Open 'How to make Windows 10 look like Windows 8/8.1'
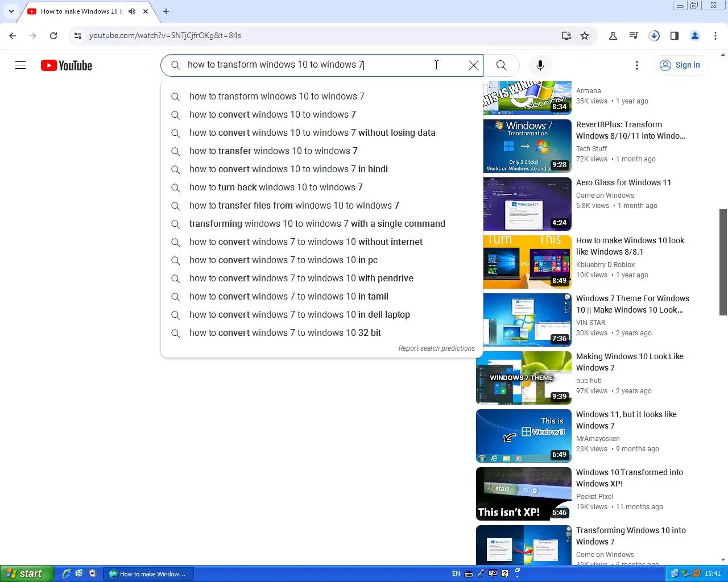 [630, 246]
